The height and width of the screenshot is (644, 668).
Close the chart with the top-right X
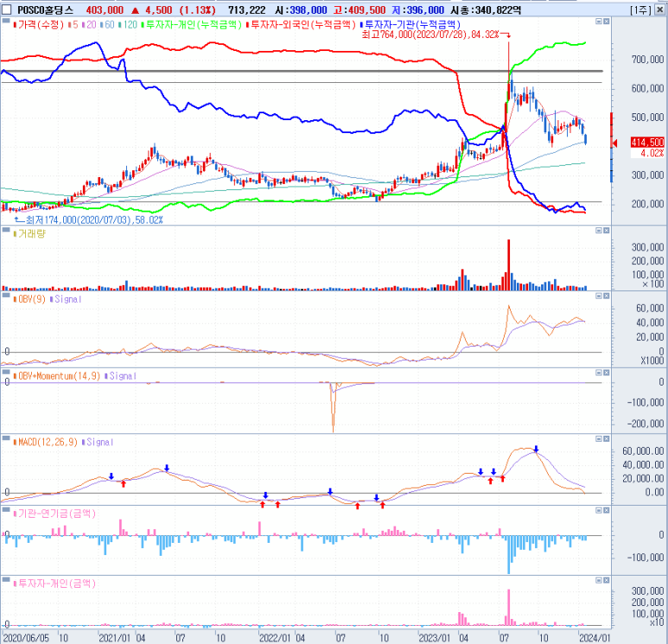[x=659, y=10]
